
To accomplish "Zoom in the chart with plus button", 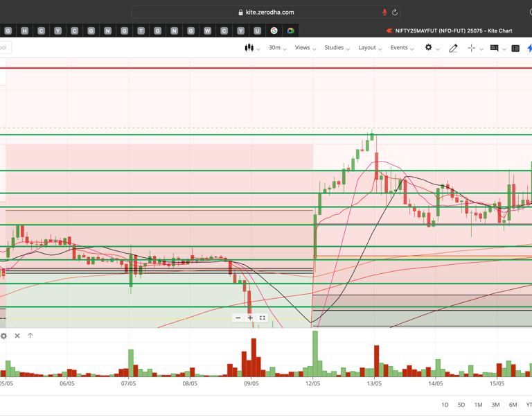I will tap(250, 318).
